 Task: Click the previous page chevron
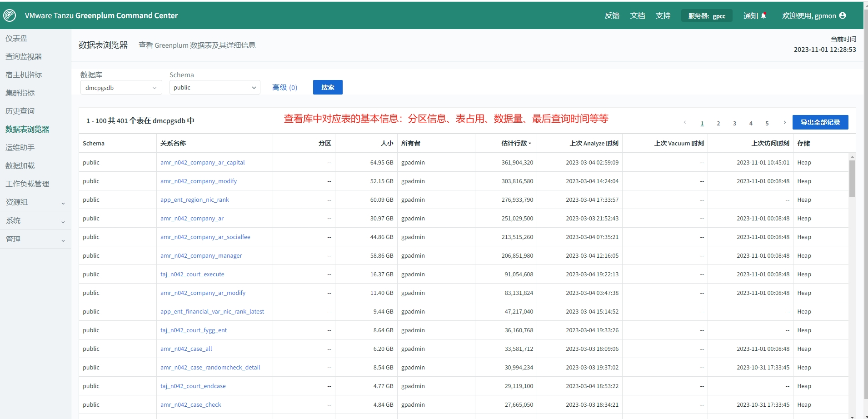(684, 122)
